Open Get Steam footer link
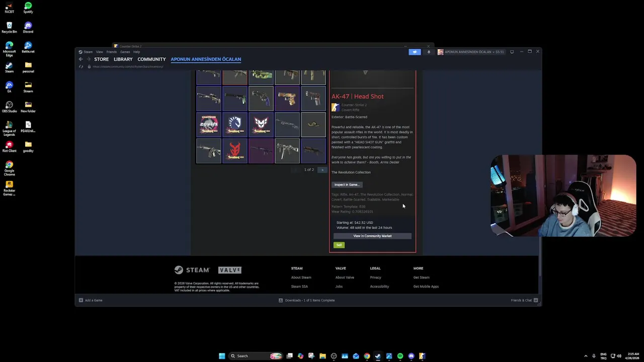Image resolution: width=644 pixels, height=362 pixels. [421, 278]
